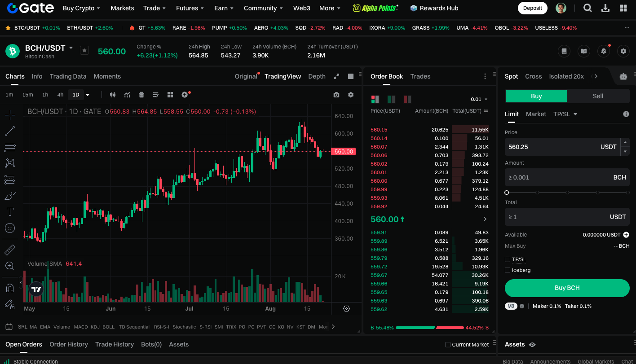Select the brush drawing tool
This screenshot has width=636, height=364.
[10, 196]
